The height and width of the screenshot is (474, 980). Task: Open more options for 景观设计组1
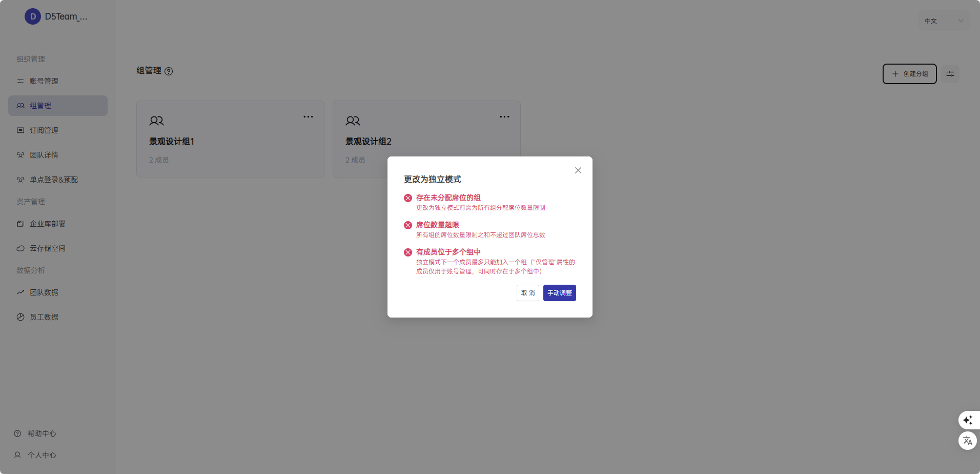pos(308,117)
